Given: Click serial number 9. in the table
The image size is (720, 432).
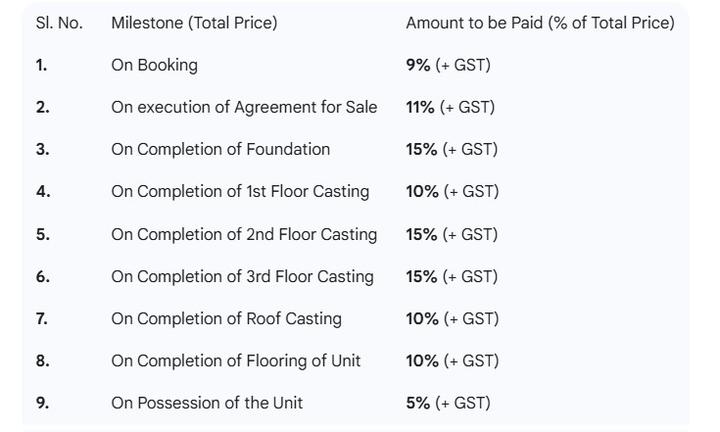Looking at the screenshot, I should pos(42,403).
